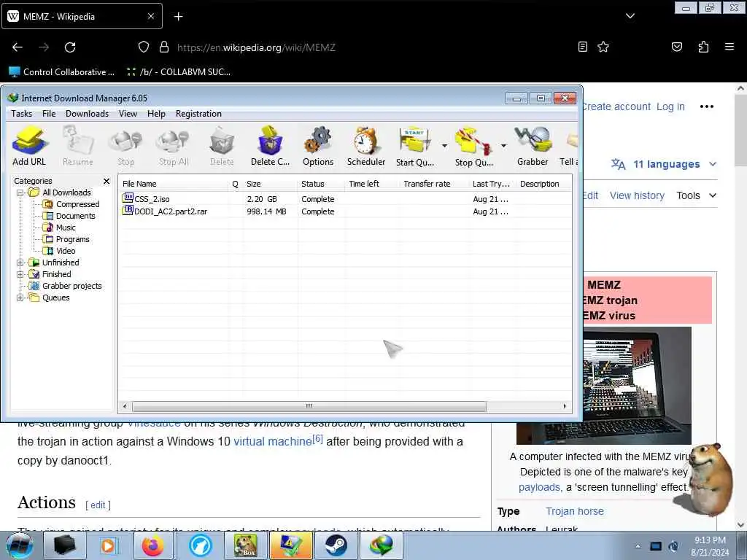Click the Resume toolbar icon
Image resolution: width=747 pixels, height=560 pixels.
pos(77,146)
